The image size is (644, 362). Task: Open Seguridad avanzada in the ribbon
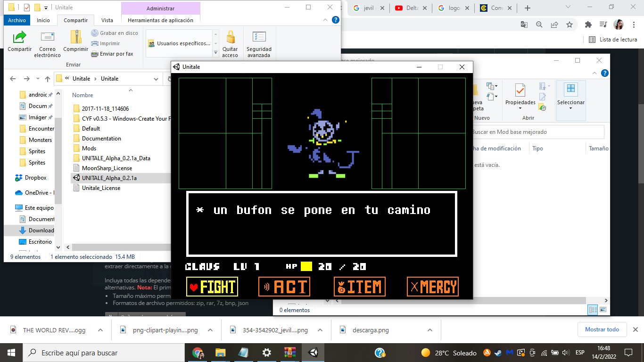(x=259, y=44)
